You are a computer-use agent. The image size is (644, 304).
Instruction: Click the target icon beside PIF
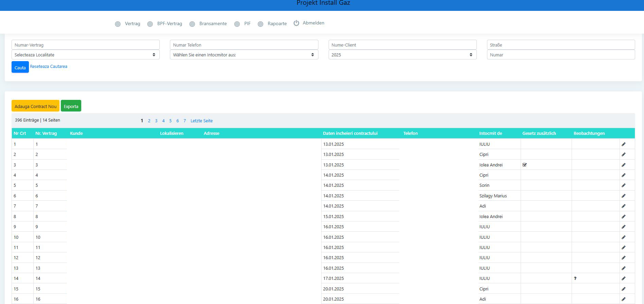click(x=237, y=24)
